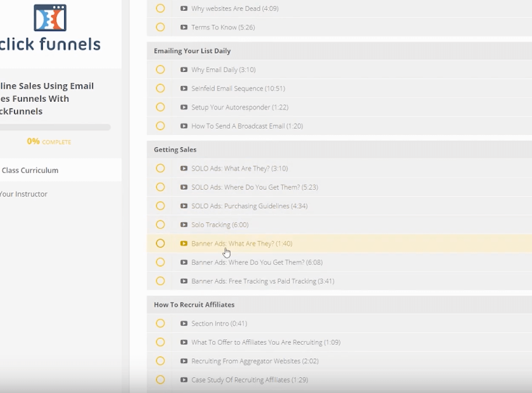Toggle completion circle for Banner Ads: What Are They?
The width and height of the screenshot is (532, 393).
click(160, 243)
